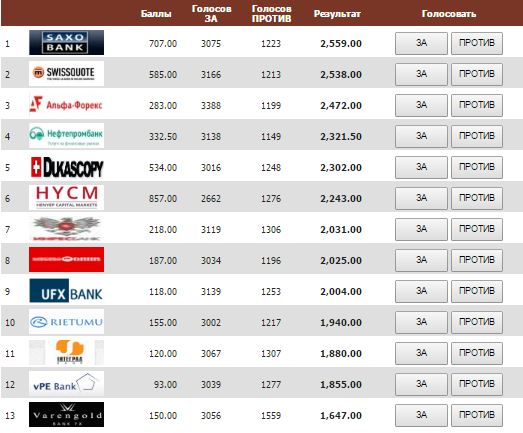Vote ЗА for Rietumu
Viewport: 523px width, 433px height.
pyautogui.click(x=421, y=323)
